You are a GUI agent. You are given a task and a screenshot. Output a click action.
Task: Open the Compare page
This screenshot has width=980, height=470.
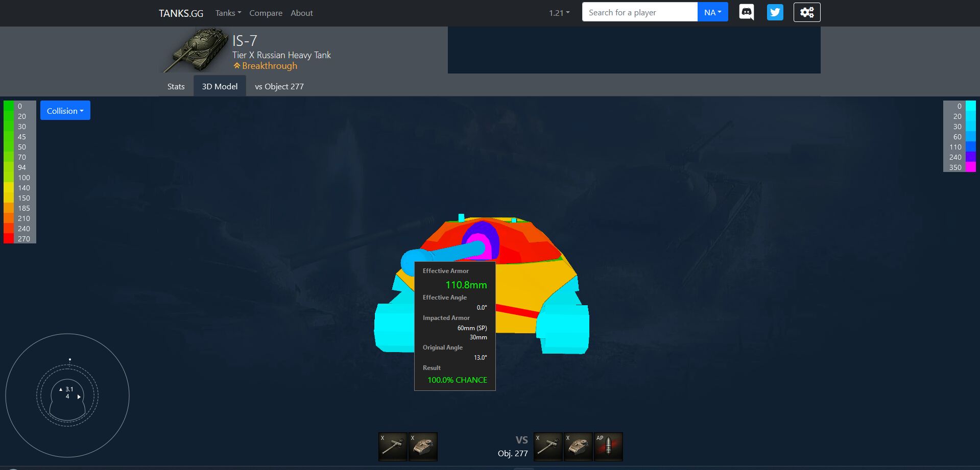pos(266,13)
